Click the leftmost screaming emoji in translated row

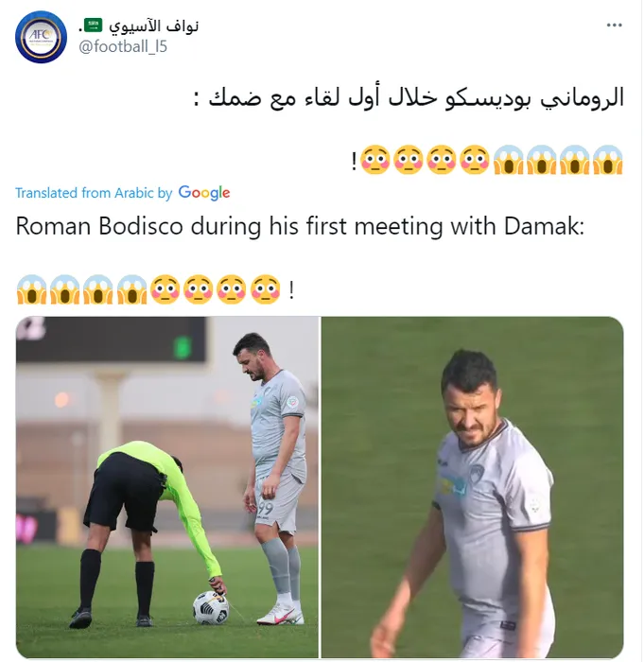click(31, 289)
